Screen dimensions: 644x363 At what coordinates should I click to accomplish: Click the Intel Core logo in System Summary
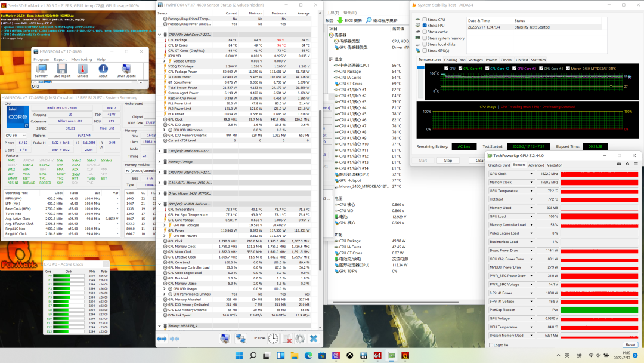click(x=18, y=117)
